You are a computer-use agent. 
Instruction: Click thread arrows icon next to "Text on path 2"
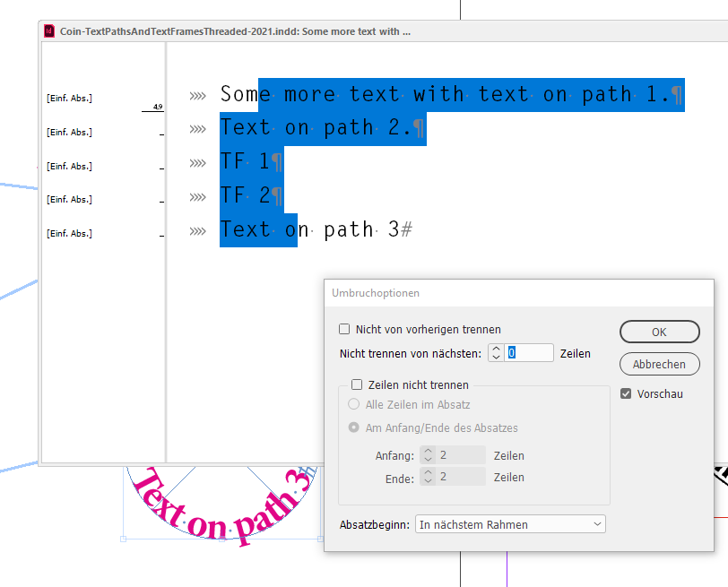tap(196, 127)
